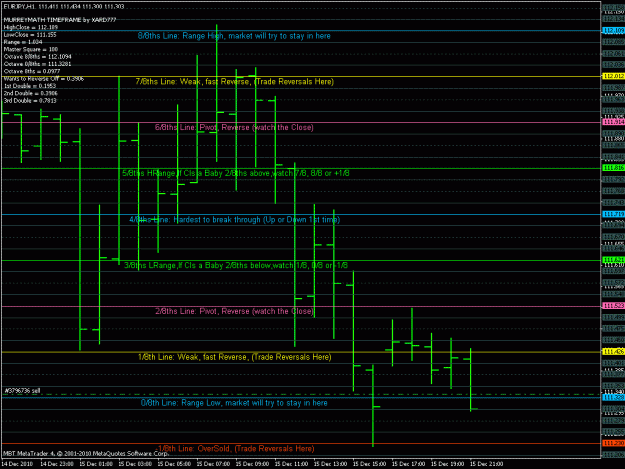Click the 'MURREYMATH TIMEFRAME by XARD777' label
This screenshot has height=469, width=625.
click(x=60, y=20)
